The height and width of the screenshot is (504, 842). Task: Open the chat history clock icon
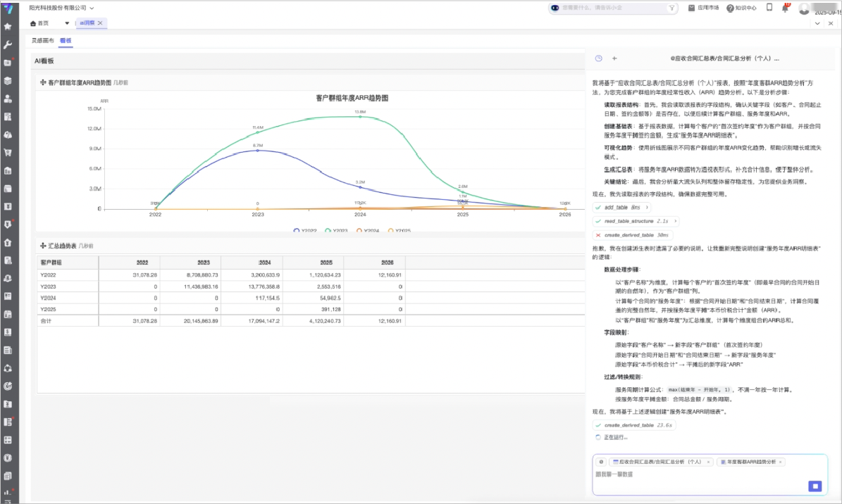click(599, 58)
